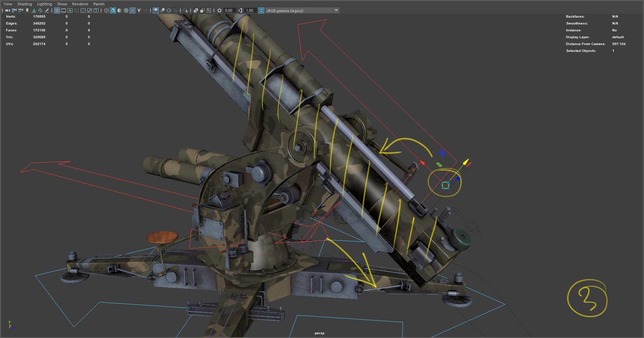Screen dimensions: 644x338
Task: Toggle the View Transform ON button
Action: coord(261,10)
